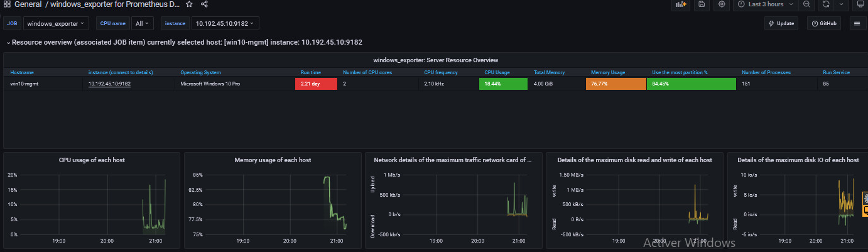Zoom out the time range
Screen dimensions: 868x252
[806, 4]
